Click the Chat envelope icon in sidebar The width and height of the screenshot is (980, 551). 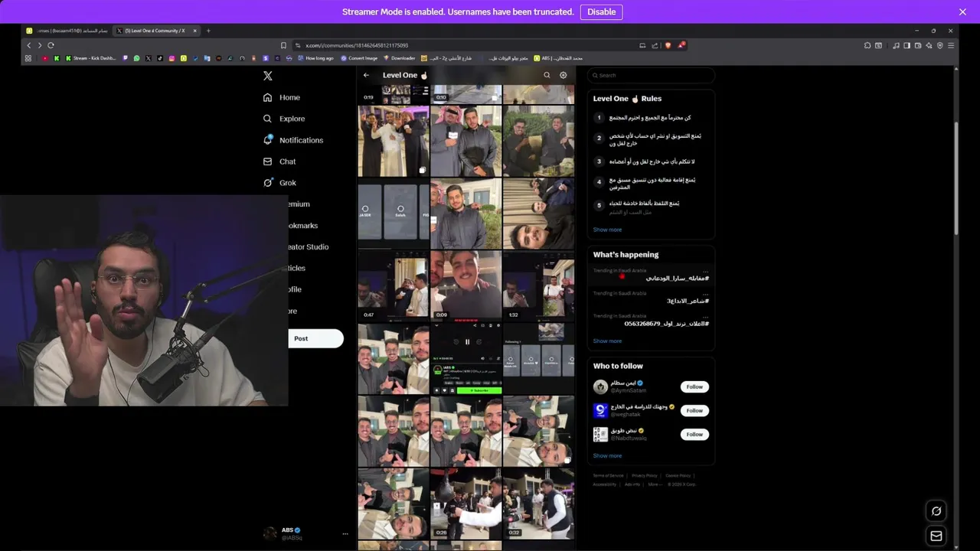tap(267, 161)
